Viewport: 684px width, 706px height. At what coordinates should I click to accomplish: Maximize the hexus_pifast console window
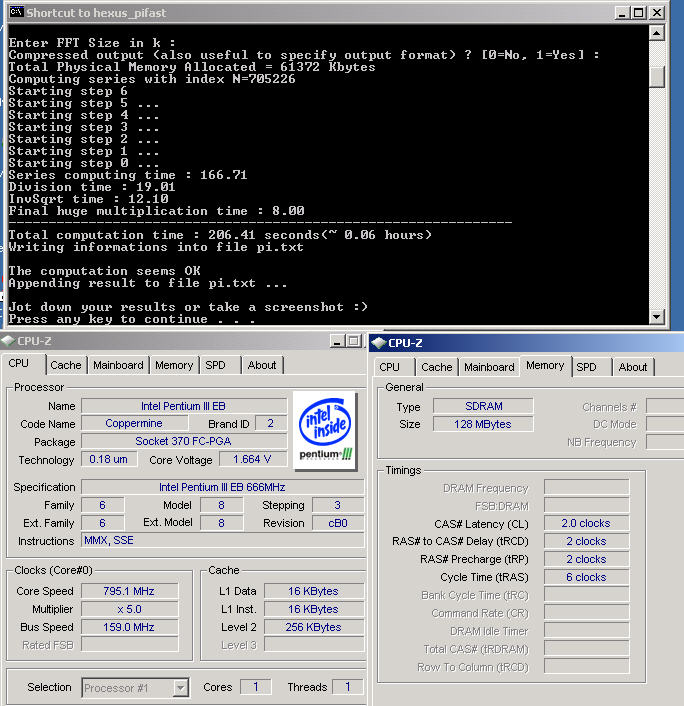coord(639,13)
